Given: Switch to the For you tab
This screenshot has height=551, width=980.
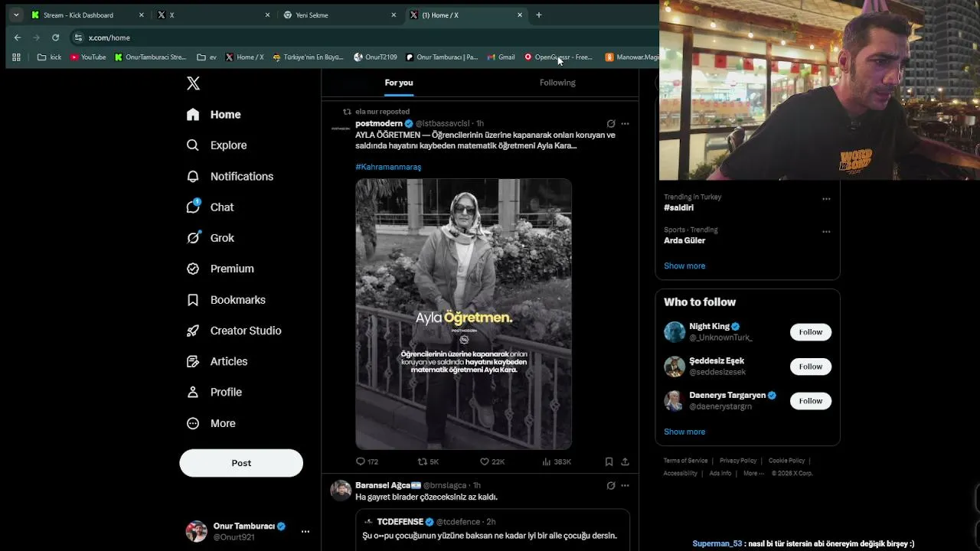Looking at the screenshot, I should click(x=399, y=83).
